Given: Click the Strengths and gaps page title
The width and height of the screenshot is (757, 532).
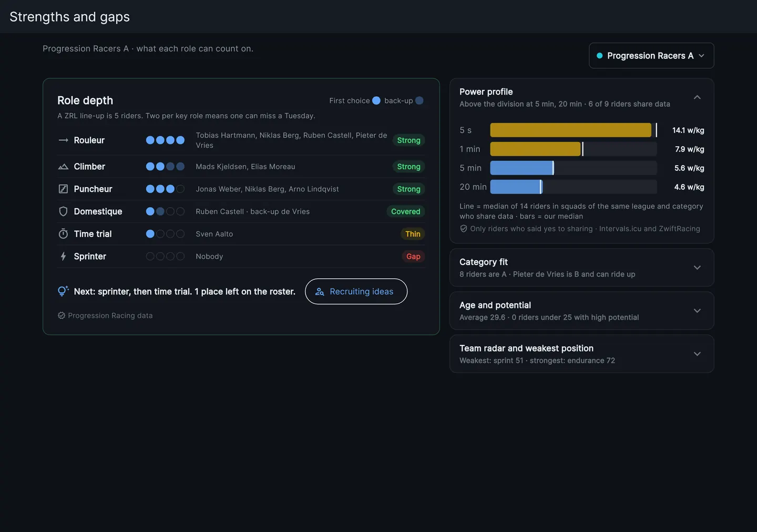Looking at the screenshot, I should (69, 17).
